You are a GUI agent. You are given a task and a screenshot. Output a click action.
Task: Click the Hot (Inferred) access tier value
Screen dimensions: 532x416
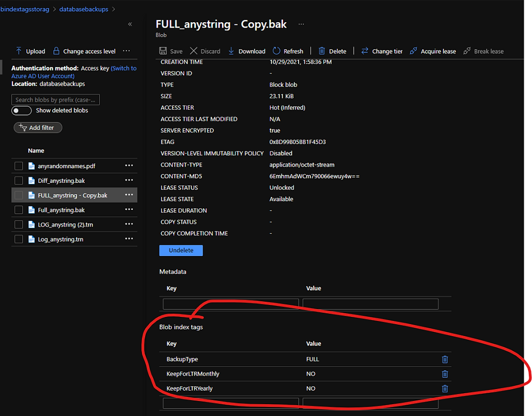coord(287,107)
